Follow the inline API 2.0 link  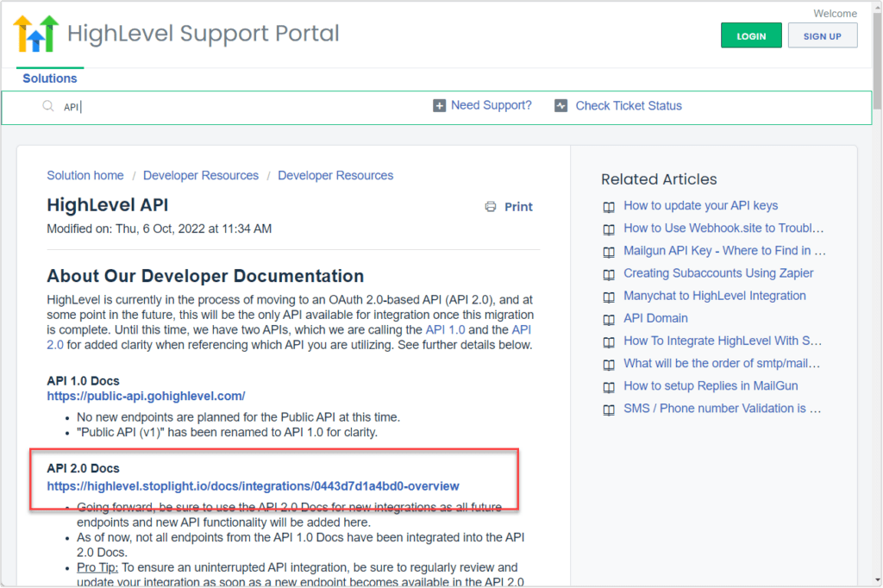coord(289,337)
